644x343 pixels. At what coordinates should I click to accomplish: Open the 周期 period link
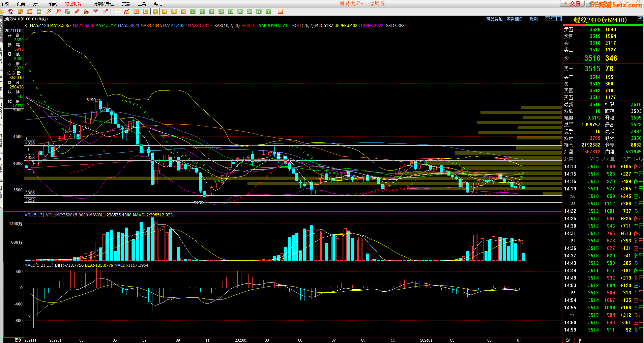click(534, 19)
